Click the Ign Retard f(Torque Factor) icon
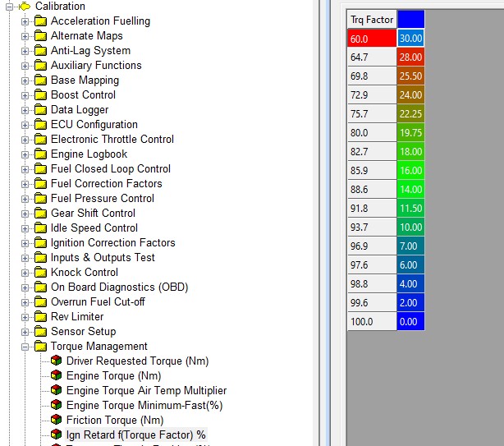The image size is (504, 446). tap(56, 435)
